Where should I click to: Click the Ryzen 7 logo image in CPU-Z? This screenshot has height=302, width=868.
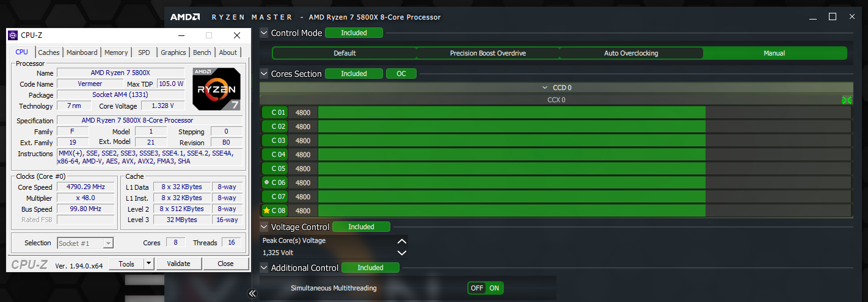(217, 88)
